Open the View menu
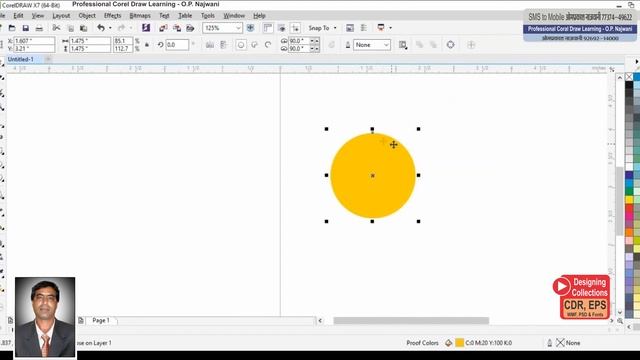 (x=38, y=16)
